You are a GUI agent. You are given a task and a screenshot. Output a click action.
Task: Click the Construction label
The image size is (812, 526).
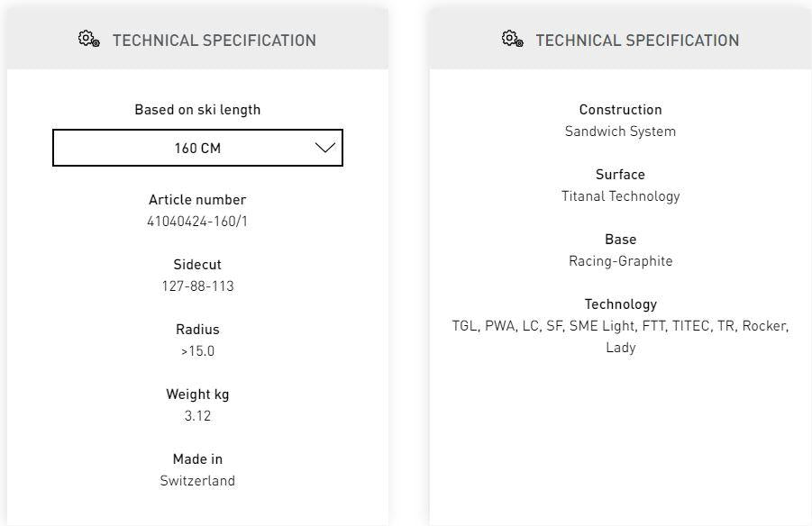pos(620,110)
